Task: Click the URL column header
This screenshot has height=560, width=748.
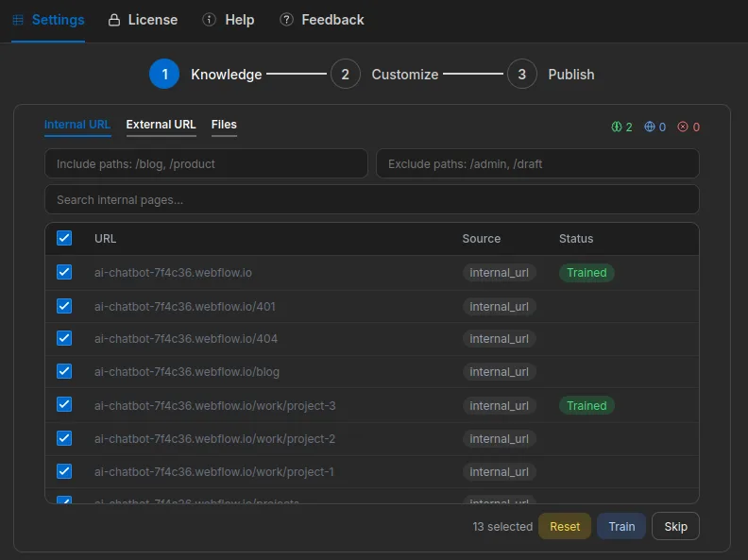Action: [x=106, y=239]
